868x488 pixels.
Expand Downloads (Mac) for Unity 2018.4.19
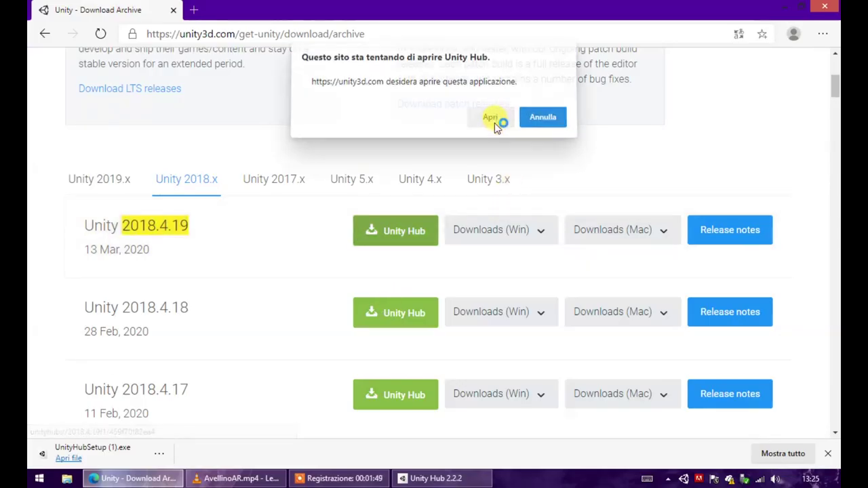(623, 230)
